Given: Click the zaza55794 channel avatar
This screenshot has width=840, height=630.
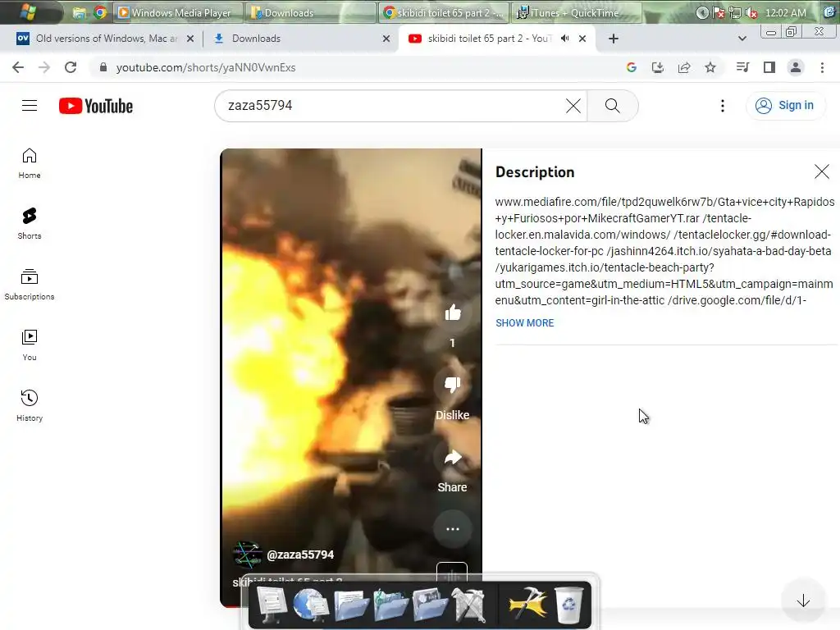Looking at the screenshot, I should (x=247, y=555).
